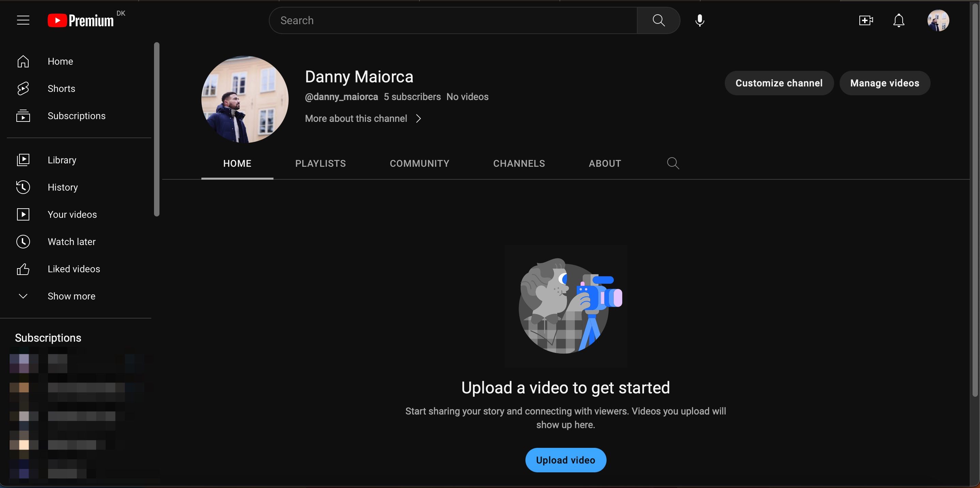This screenshot has height=488, width=980.
Task: Open the Shorts section
Action: coord(61,88)
